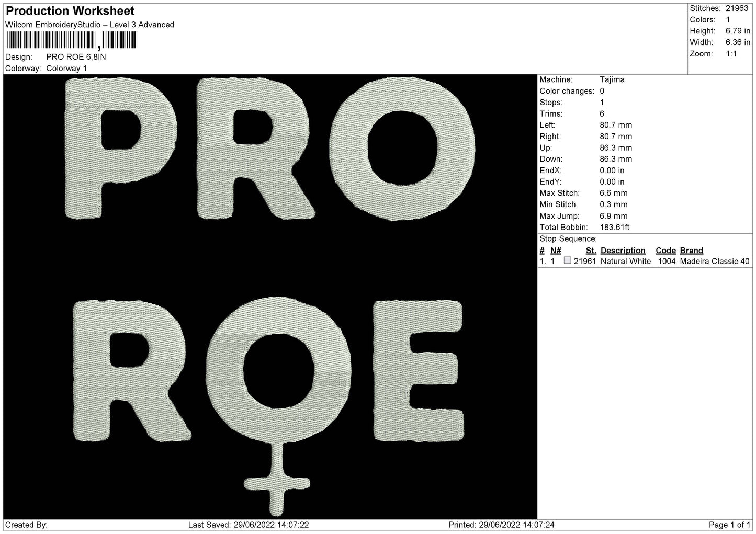The width and height of the screenshot is (756, 534).
Task: Select the Zoom value 1:1
Action: click(x=731, y=54)
